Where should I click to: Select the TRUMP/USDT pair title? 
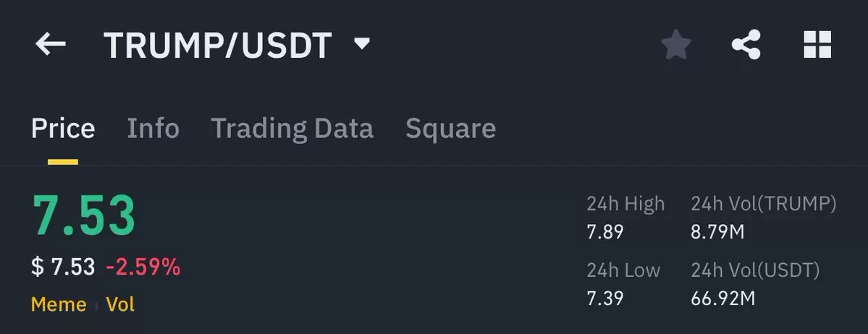[218, 45]
